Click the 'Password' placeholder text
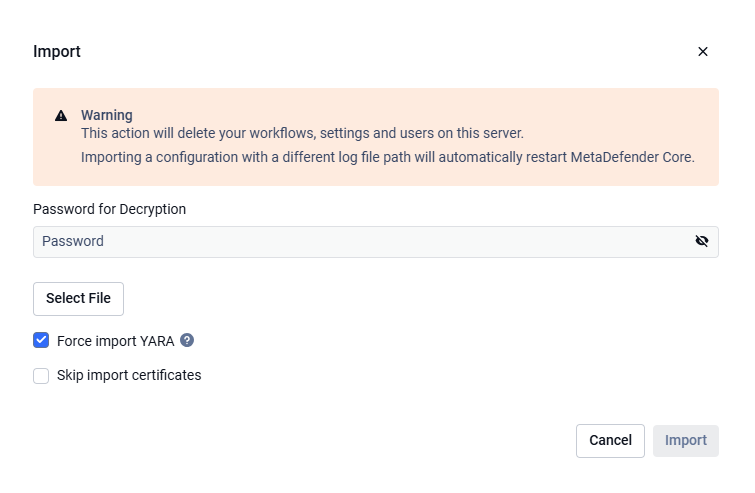Screen dimensions: 755x493 (x=73, y=241)
